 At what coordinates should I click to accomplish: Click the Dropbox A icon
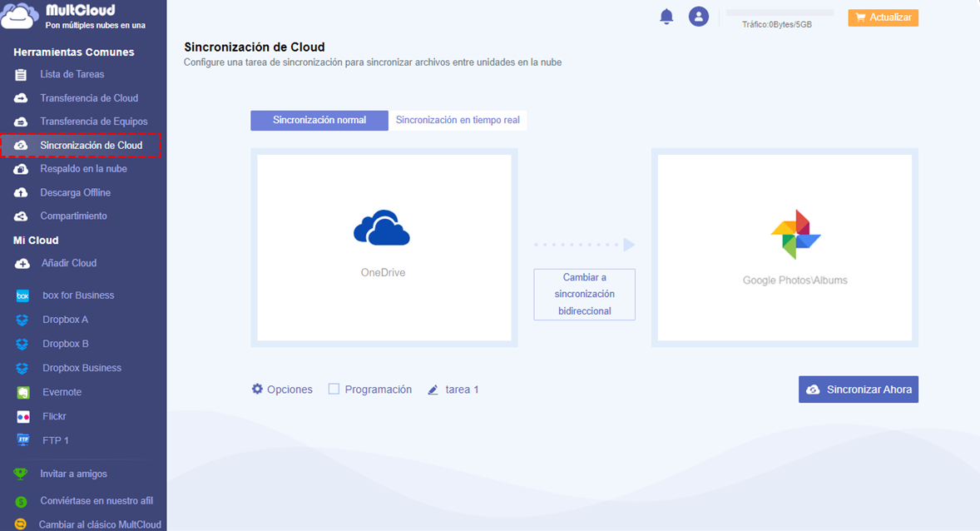click(x=22, y=320)
